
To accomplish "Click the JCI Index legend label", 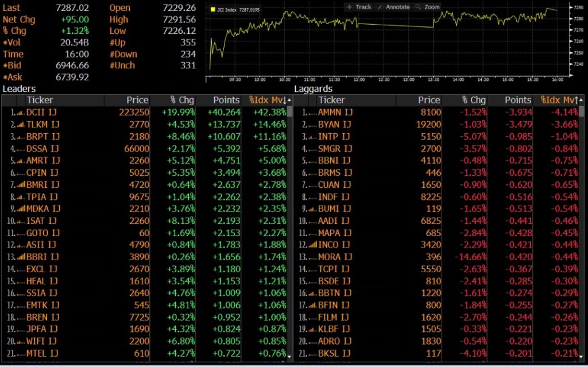I will [x=238, y=10].
